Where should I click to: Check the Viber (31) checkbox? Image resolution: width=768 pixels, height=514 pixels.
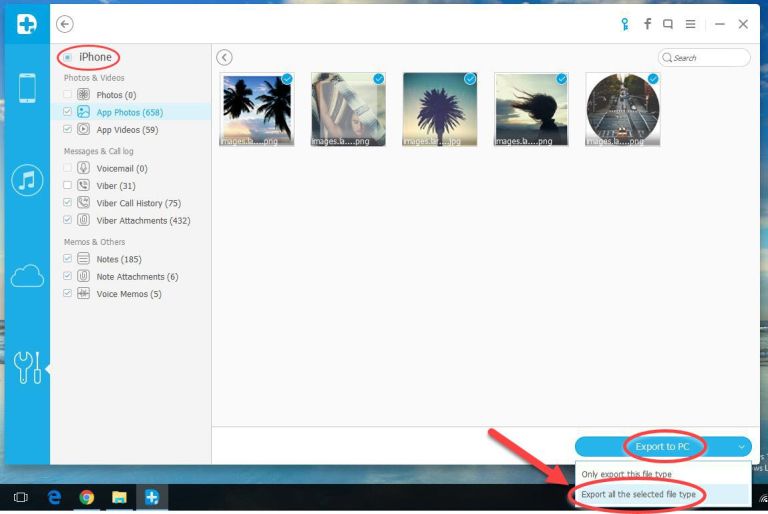point(68,185)
